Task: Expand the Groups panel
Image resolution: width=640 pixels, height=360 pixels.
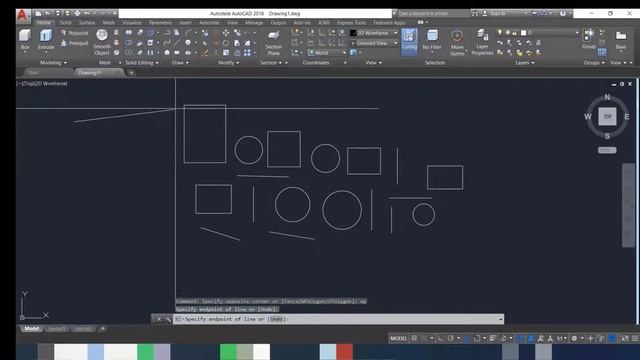Action: pyautogui.click(x=594, y=62)
